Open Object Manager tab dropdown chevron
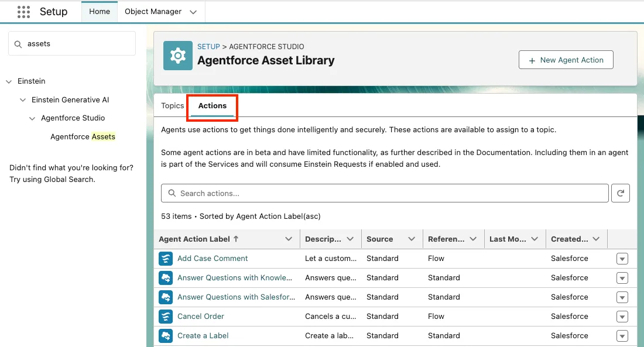The image size is (644, 347). (193, 12)
